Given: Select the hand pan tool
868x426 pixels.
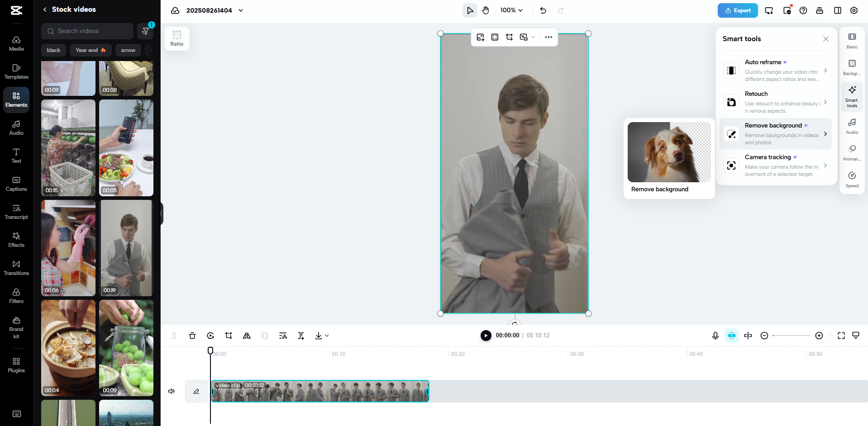Looking at the screenshot, I should coord(486,10).
